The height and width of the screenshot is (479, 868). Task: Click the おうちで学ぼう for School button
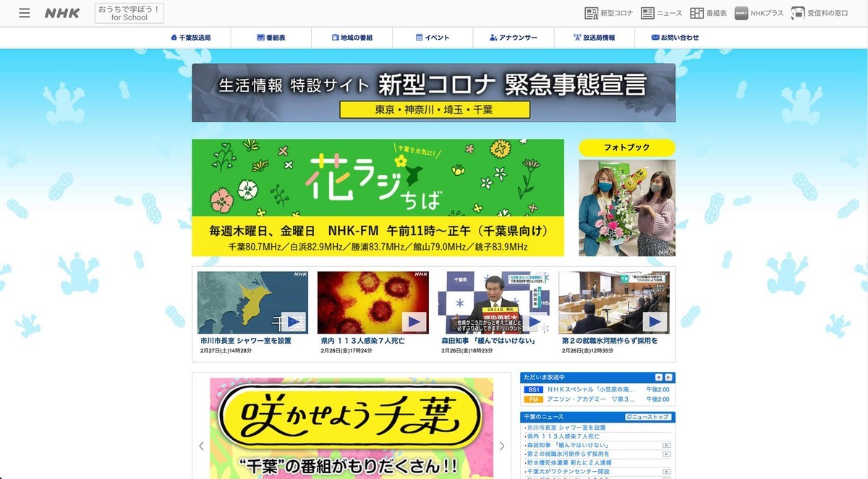point(129,13)
